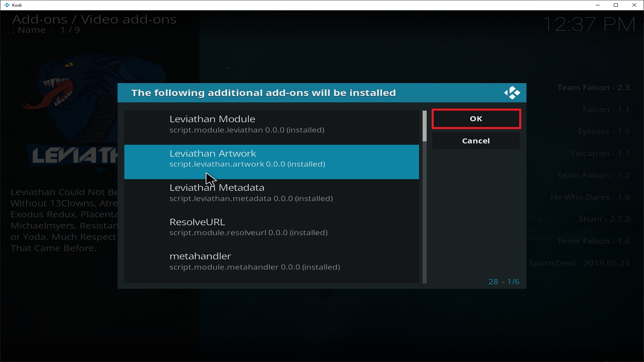The height and width of the screenshot is (362, 644).
Task: Click the Kodi logo in dialog header
Action: [x=512, y=93]
